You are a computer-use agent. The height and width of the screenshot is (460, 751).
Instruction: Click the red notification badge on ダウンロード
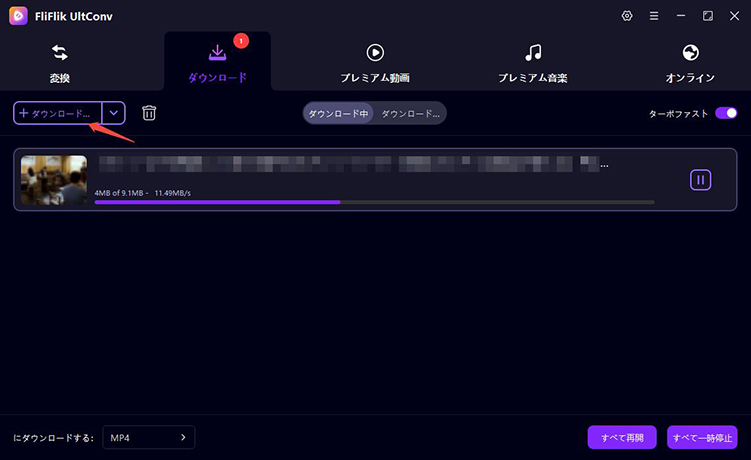241,41
